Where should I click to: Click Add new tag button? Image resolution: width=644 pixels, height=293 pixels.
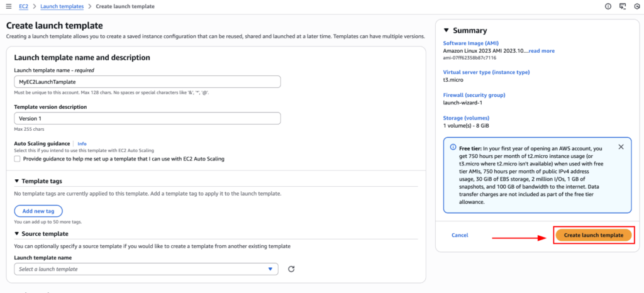(x=38, y=211)
